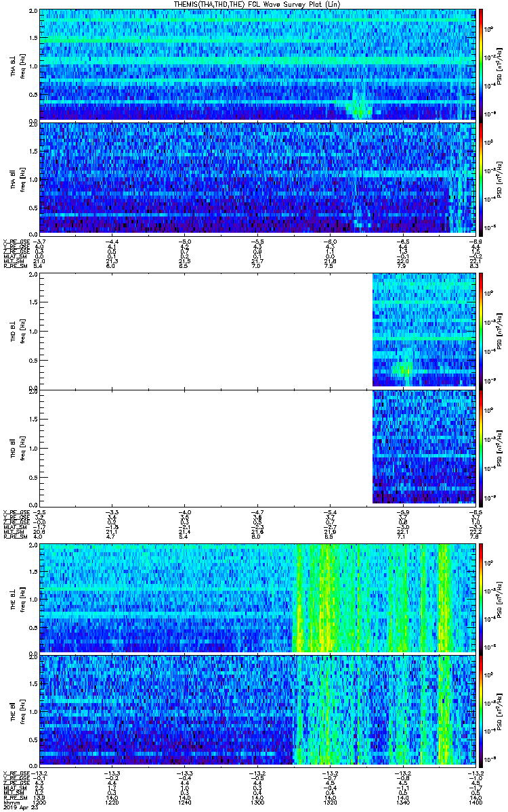Click the green low-frequency emission in THA B-perp spectrogram
The width and height of the screenshot is (508, 812).
357,109
